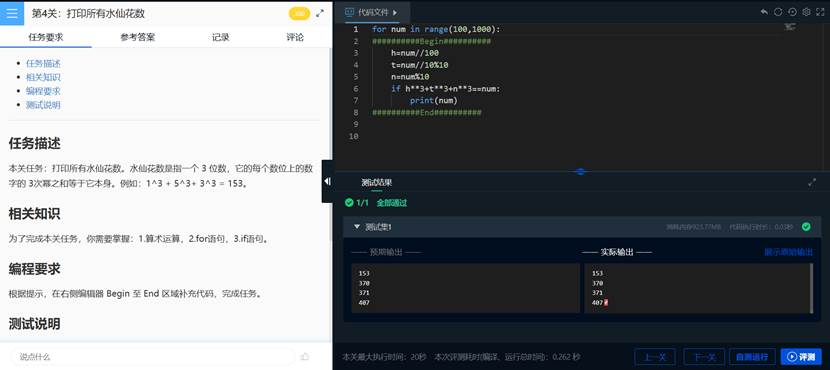The width and height of the screenshot is (830, 370).
Task: Click the 编程要求 section heading
Action: tap(34, 269)
